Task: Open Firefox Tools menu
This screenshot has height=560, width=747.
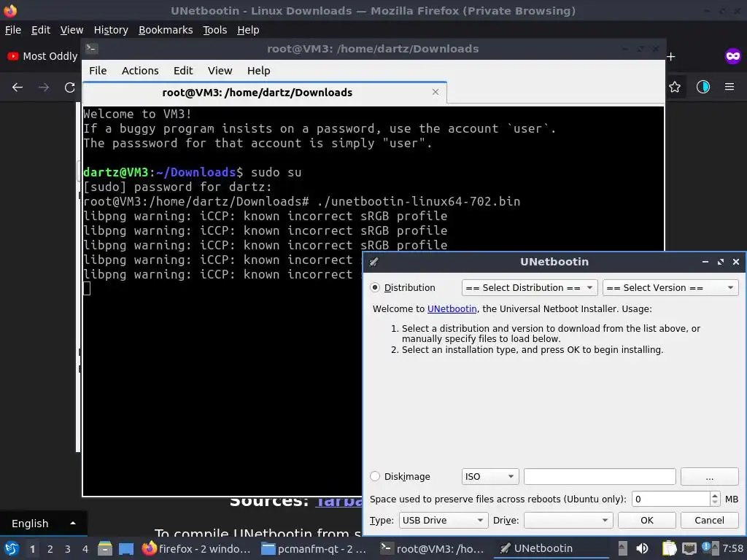Action: (215, 30)
